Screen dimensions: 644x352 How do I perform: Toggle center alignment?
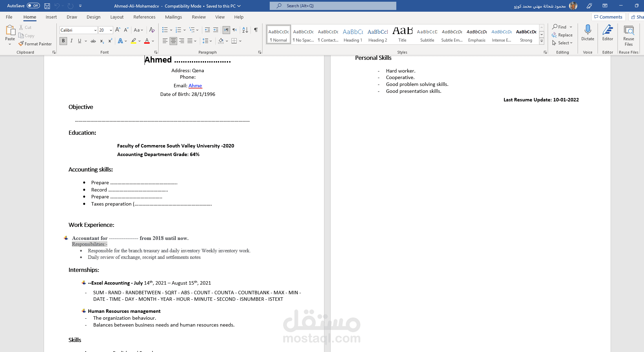[173, 41]
